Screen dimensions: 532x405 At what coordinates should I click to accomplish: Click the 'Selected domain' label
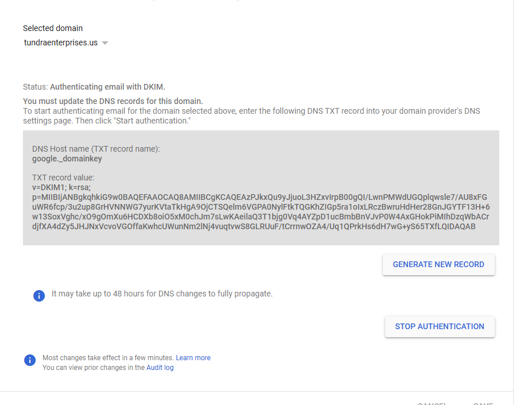coord(53,28)
